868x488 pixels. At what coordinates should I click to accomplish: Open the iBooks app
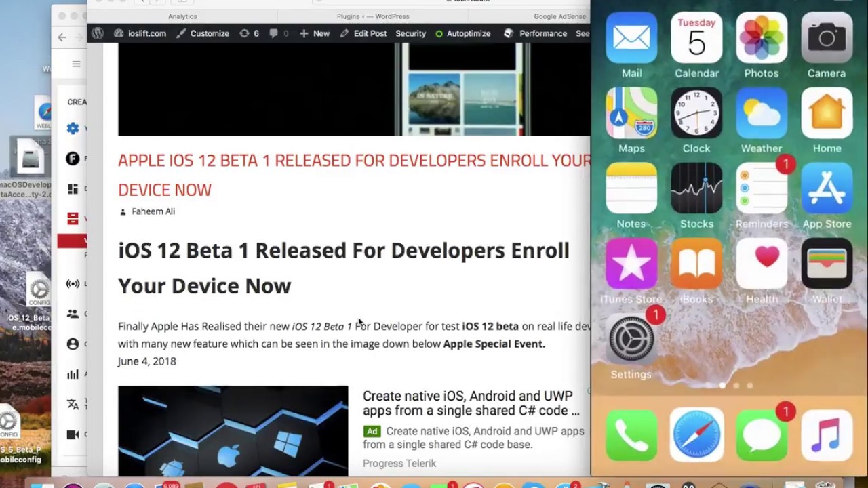click(696, 263)
